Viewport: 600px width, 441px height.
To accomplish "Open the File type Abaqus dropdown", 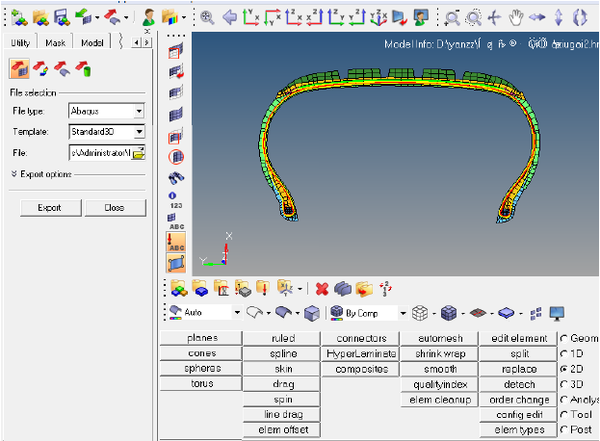I will point(139,111).
